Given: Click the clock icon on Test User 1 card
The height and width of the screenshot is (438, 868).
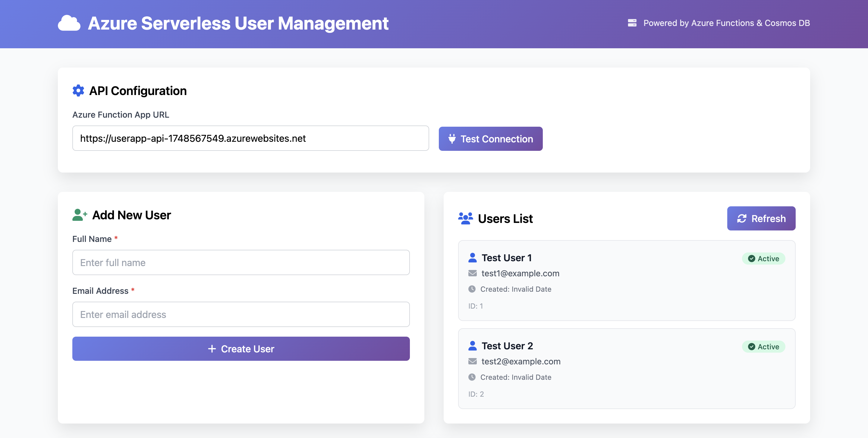Looking at the screenshot, I should (x=472, y=289).
